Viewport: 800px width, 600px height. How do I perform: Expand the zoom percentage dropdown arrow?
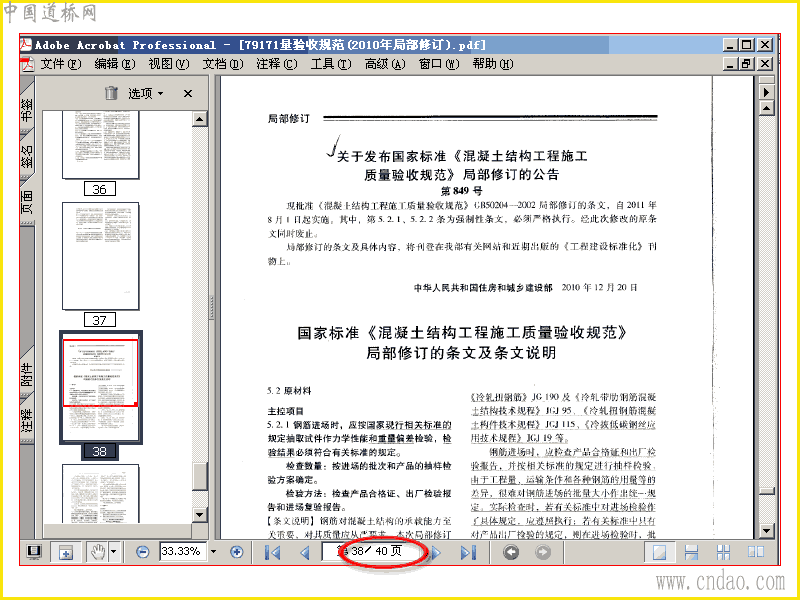click(213, 552)
